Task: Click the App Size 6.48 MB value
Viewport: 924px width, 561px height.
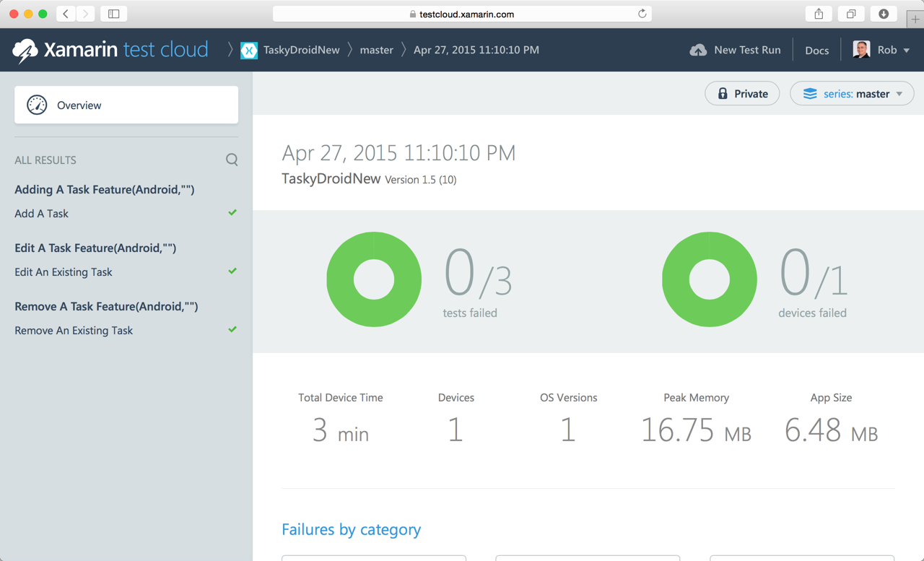Action: pos(832,430)
